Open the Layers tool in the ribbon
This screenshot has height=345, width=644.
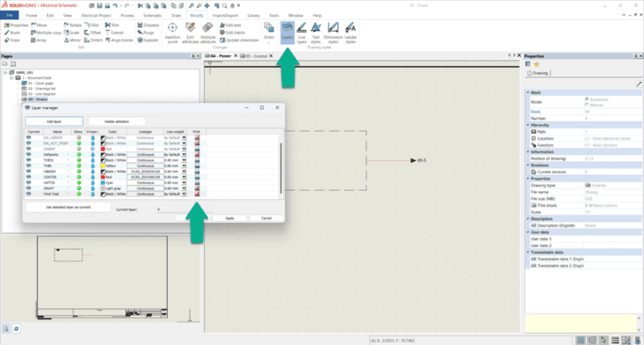tap(287, 33)
